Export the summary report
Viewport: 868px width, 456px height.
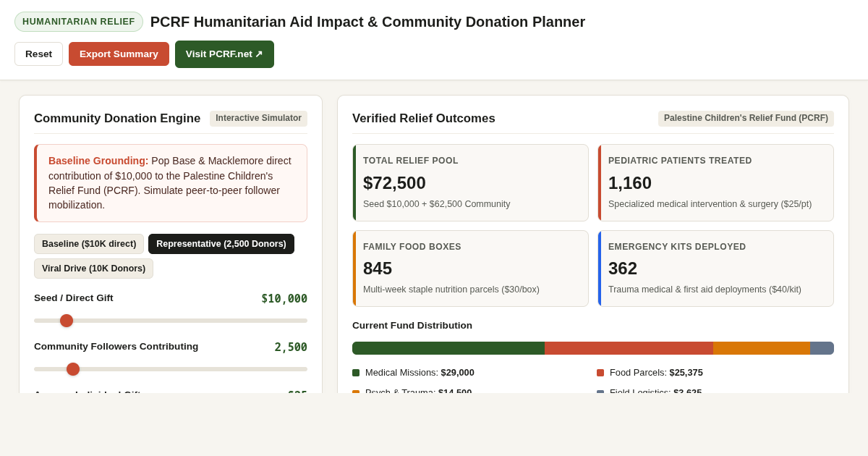(119, 54)
